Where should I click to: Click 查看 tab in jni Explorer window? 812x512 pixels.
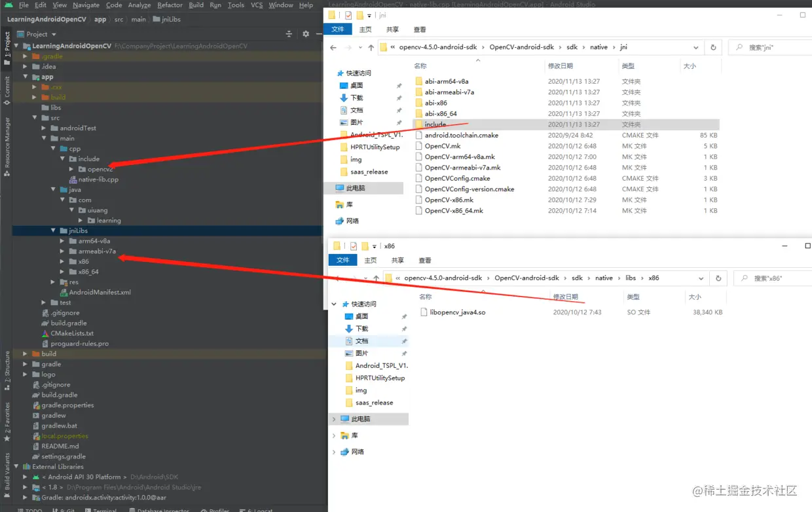point(420,29)
